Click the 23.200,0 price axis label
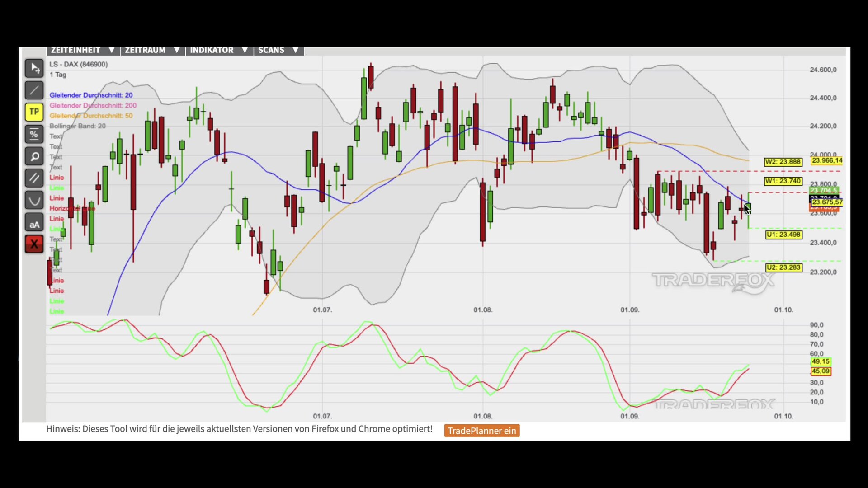The image size is (868, 488). pyautogui.click(x=823, y=272)
